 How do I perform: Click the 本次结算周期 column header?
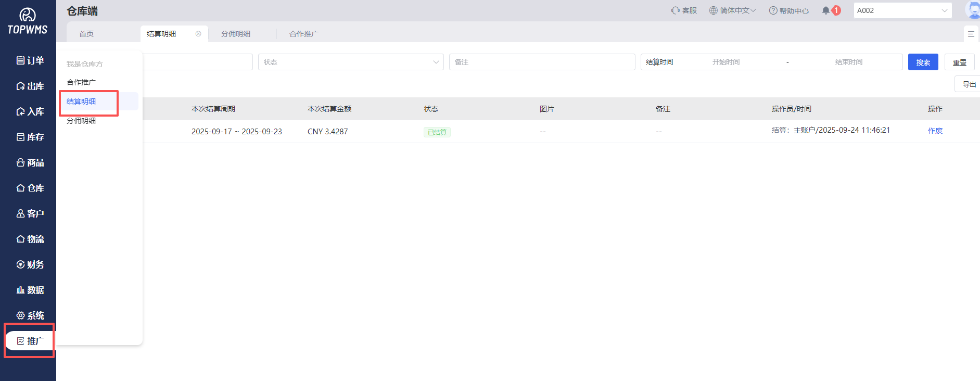coord(213,109)
